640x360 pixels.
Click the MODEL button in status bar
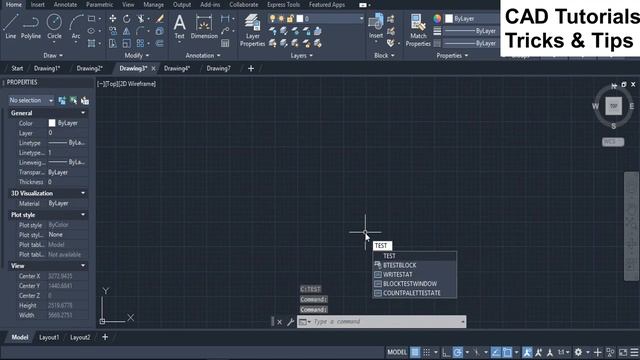click(x=397, y=352)
